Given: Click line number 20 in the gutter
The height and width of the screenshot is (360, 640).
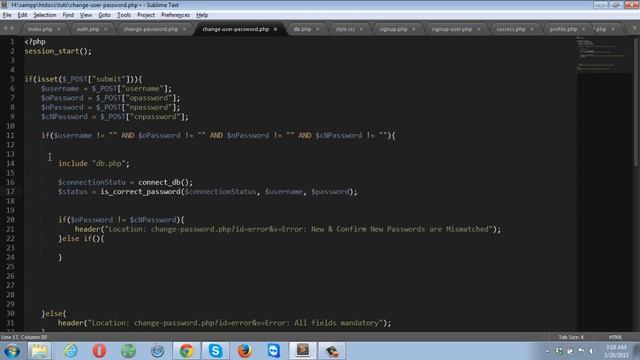Looking at the screenshot, I should pos(10,220).
